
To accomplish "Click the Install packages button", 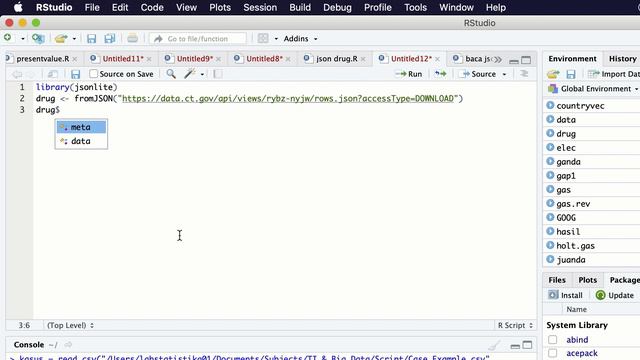I will [x=566, y=295].
